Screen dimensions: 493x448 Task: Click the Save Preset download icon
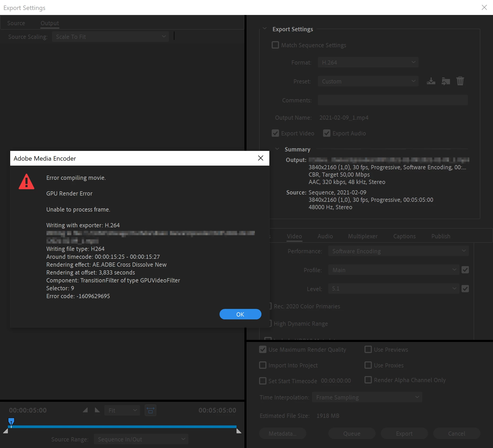coord(431,81)
